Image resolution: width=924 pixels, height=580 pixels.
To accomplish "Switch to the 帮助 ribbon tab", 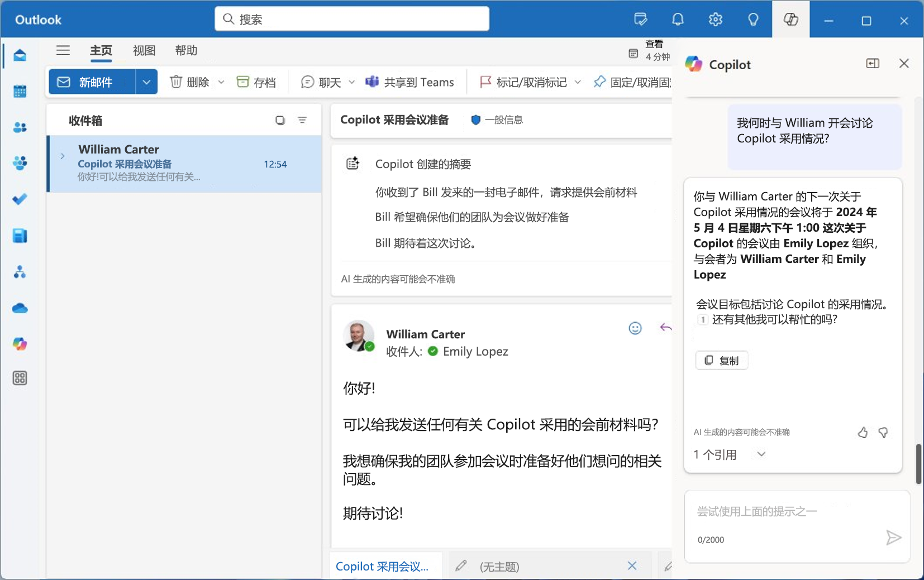I will point(186,50).
